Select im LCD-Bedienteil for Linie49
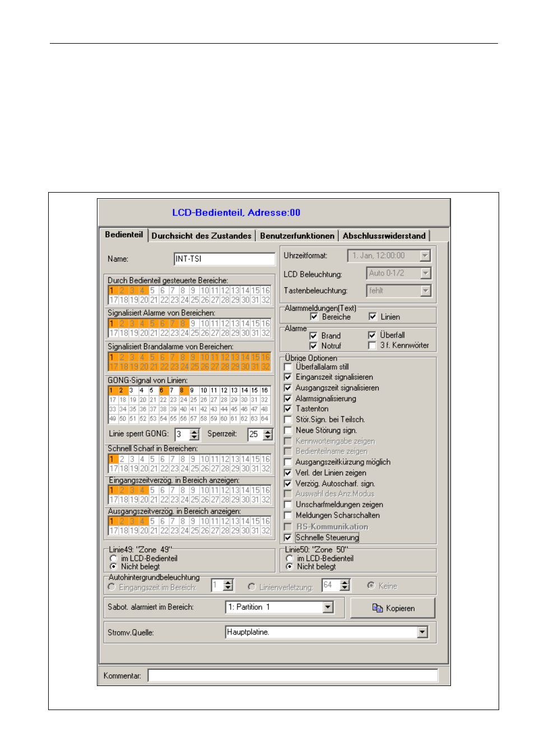The image size is (535, 756). [x=114, y=558]
